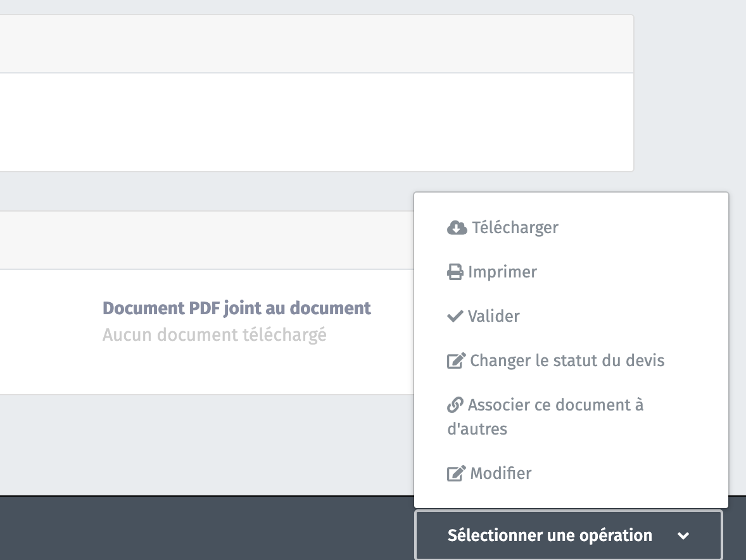The height and width of the screenshot is (560, 746).
Task: Select Associer ce document à d'autres
Action: (555, 416)
